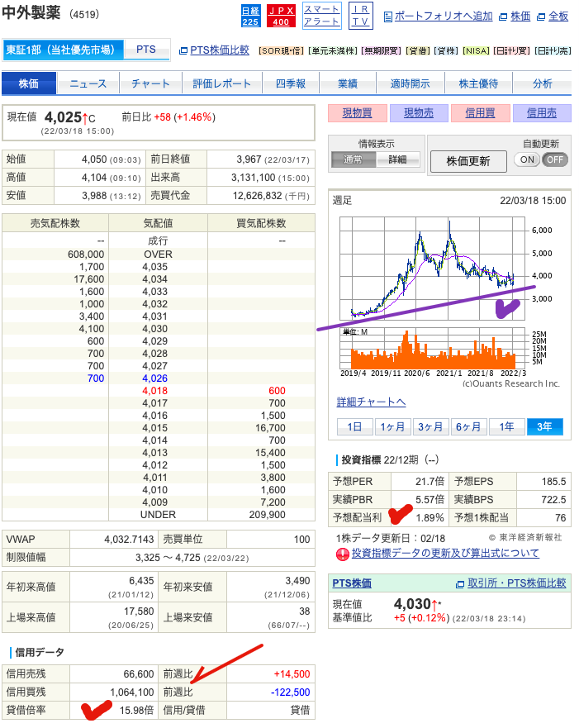Switch to the PTS market tab
This screenshot has width=579, height=728.
(x=146, y=50)
